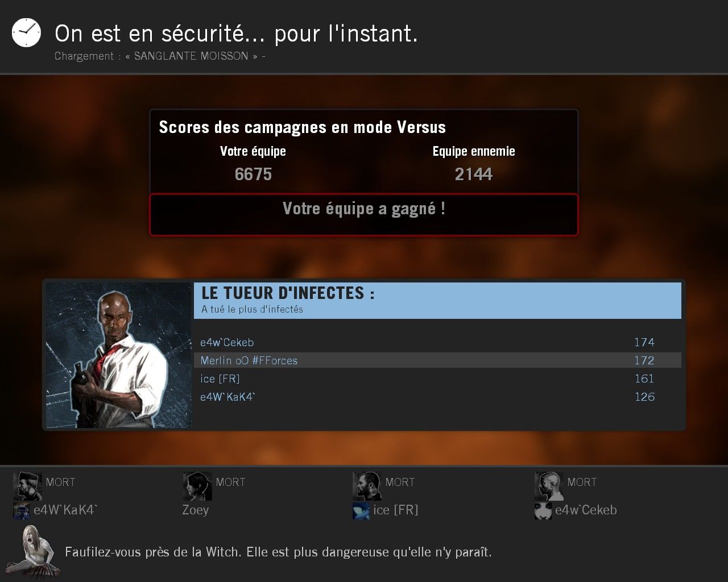This screenshot has height=582, width=728.
Task: Click the Votre équipe score 6675
Action: 253,174
